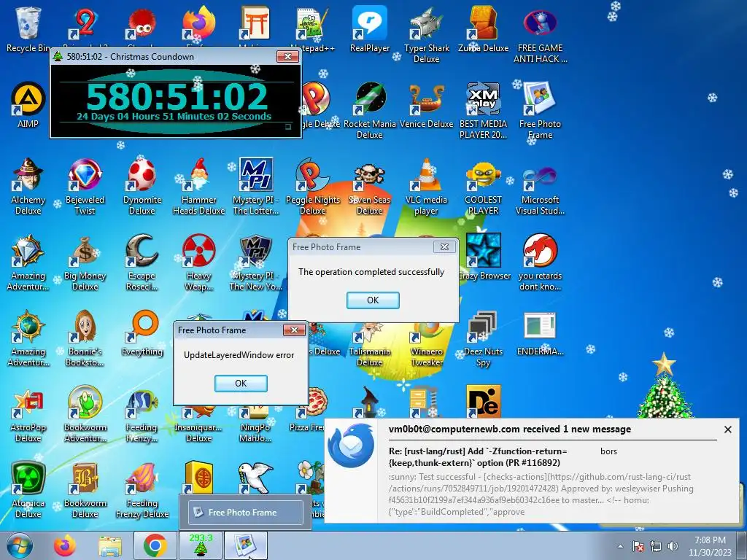Open Atomica Deluxe desktop icon

[28, 489]
